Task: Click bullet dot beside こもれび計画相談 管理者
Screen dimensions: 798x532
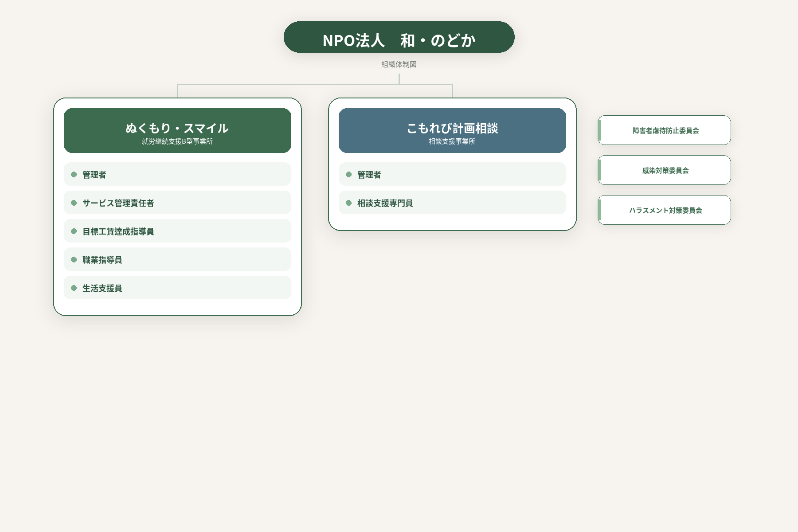Action: pos(349,174)
